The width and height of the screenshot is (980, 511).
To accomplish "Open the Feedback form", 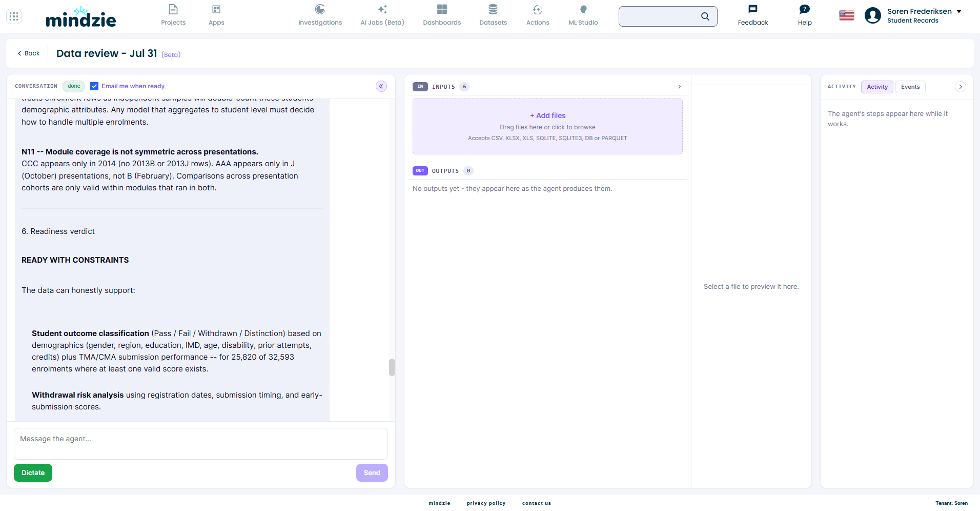I will (753, 15).
